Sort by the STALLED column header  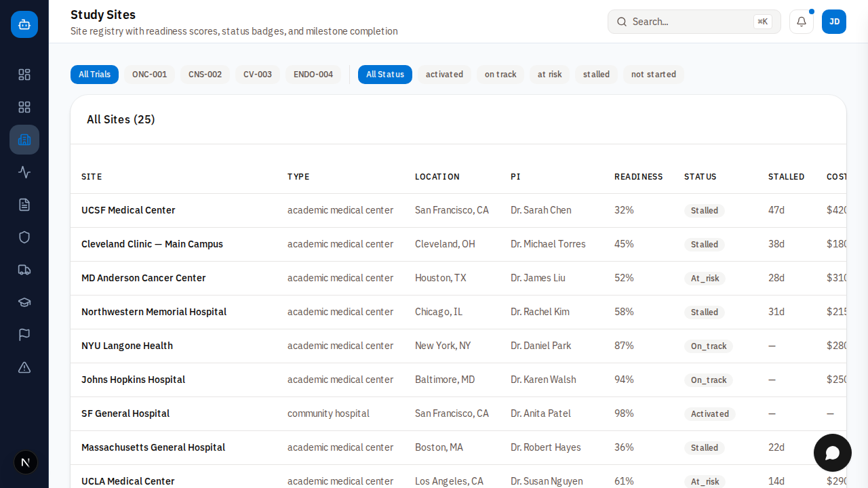787,177
